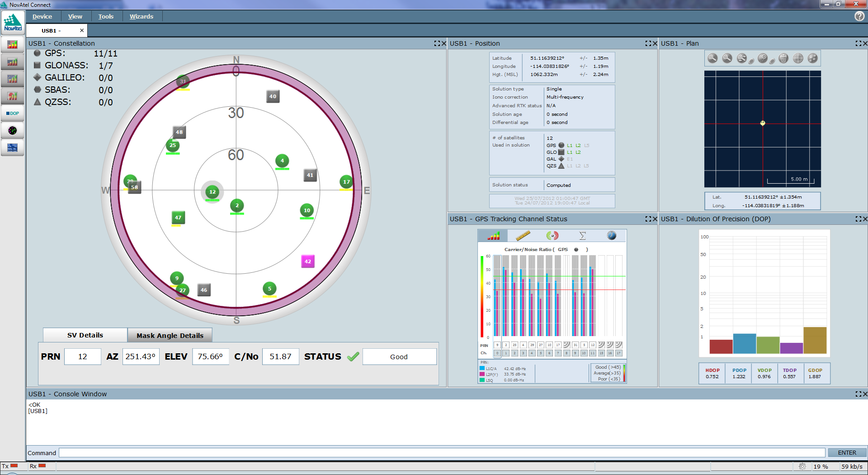The height and width of the screenshot is (475, 868).
Task: Switch to Mask Angle Details tab
Action: click(x=170, y=335)
